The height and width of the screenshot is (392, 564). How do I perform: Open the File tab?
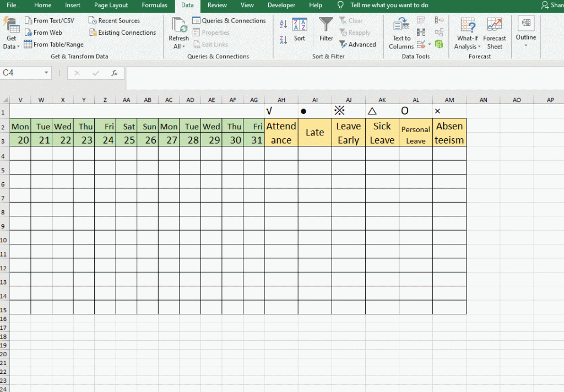tap(12, 5)
